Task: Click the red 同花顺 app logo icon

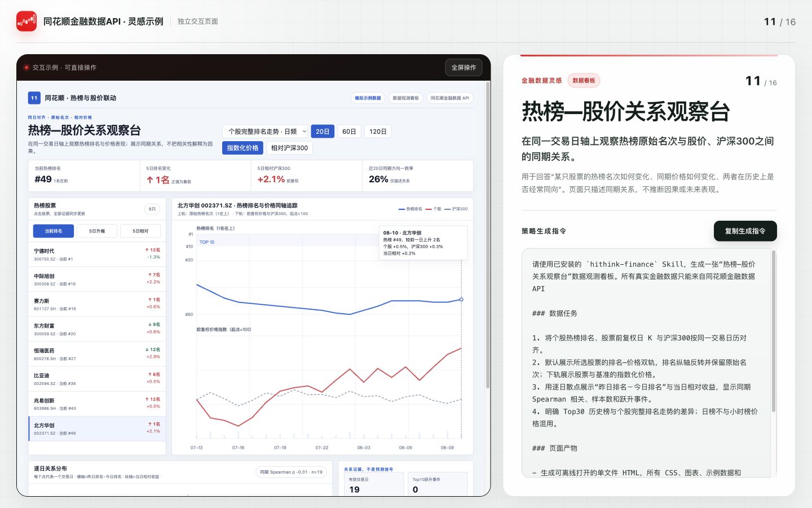Action: pos(27,21)
